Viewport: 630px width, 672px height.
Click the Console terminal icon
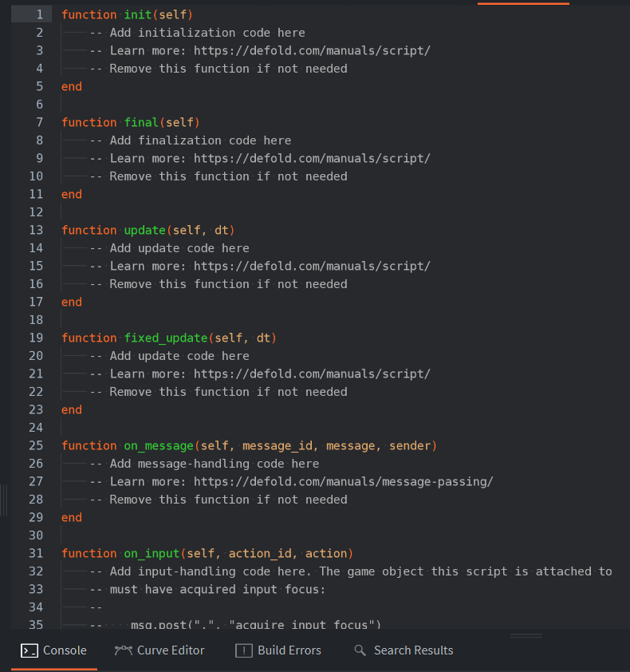pyautogui.click(x=30, y=650)
